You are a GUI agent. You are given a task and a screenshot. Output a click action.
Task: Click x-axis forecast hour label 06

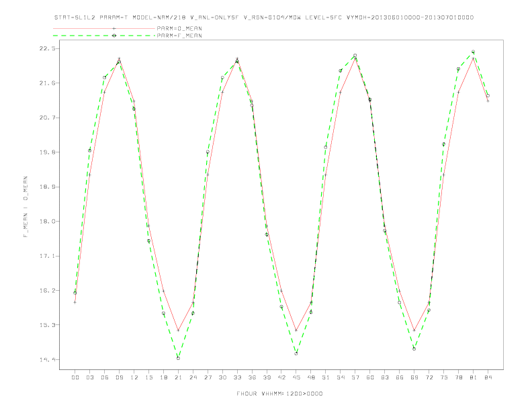105,377
